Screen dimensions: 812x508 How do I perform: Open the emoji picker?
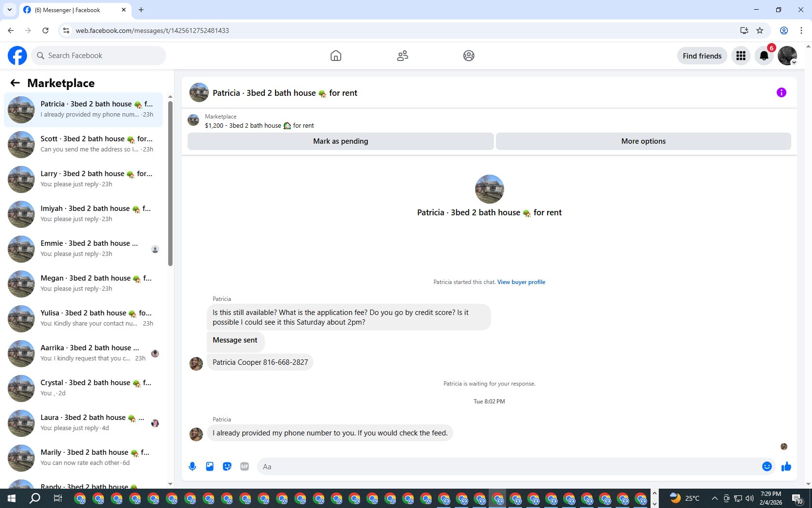tap(767, 466)
